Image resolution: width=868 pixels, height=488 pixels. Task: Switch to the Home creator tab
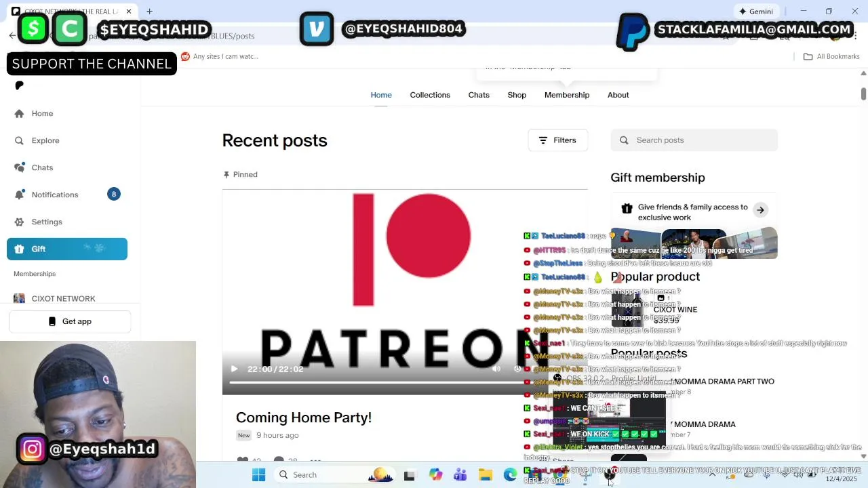click(x=381, y=95)
